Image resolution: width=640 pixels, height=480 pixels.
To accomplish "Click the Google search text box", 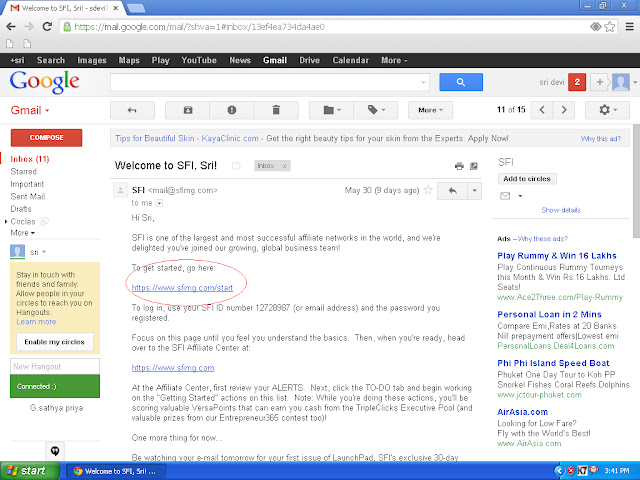I will (x=270, y=82).
